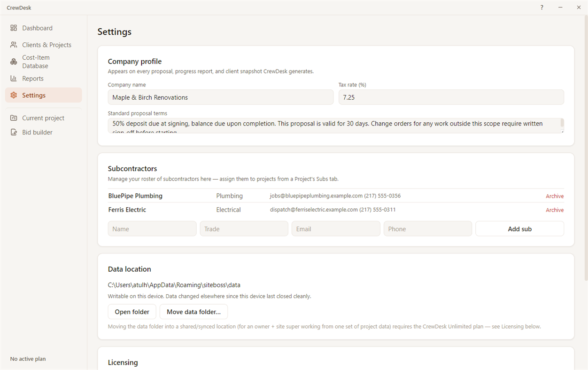Viewport: 588px width, 370px height.
Task: Click the subcontractor Phone input
Action: tap(428, 229)
